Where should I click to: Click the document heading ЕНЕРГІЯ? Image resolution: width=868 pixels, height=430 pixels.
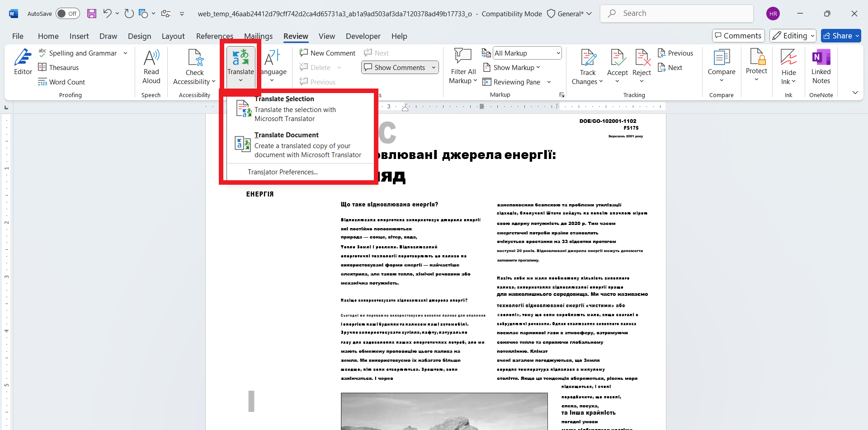(x=260, y=194)
